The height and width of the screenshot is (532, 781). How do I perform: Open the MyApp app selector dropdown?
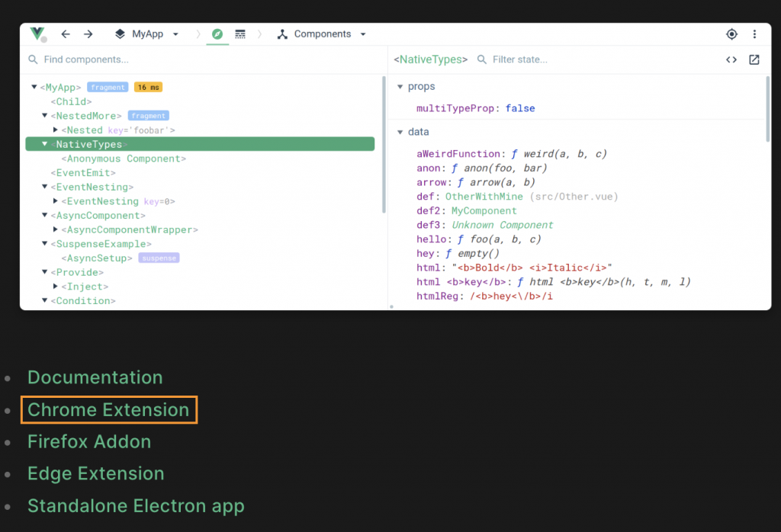[x=146, y=34]
